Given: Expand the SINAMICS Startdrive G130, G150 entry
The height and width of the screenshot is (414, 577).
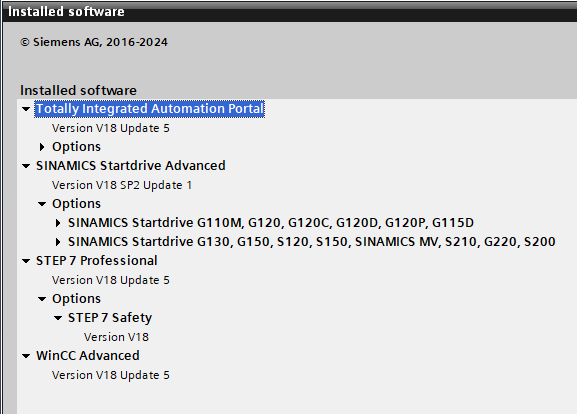Looking at the screenshot, I should tap(58, 242).
